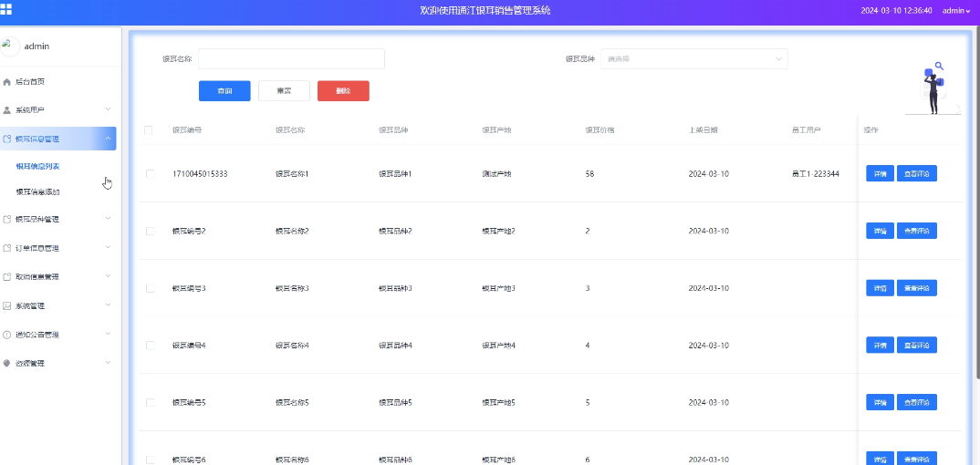Click the icon beside 订单信息管理
This screenshot has height=465, width=980.
[7, 248]
